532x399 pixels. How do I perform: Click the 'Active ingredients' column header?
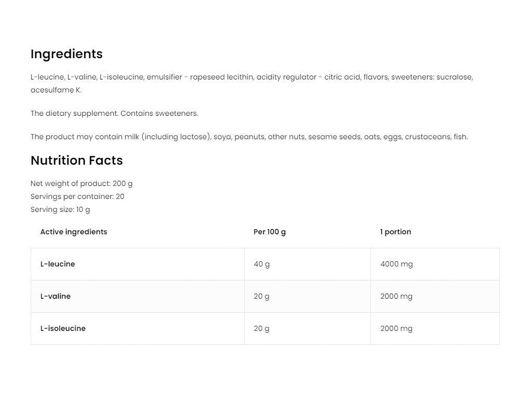pos(74,232)
